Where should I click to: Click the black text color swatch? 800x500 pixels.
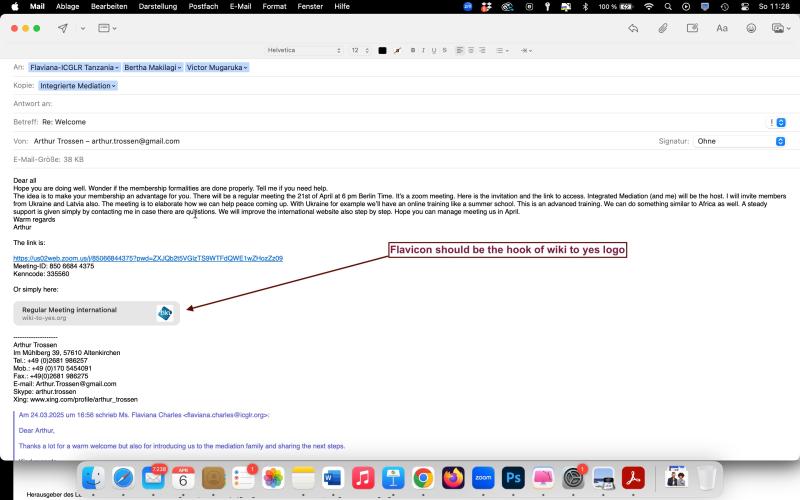[x=382, y=50]
